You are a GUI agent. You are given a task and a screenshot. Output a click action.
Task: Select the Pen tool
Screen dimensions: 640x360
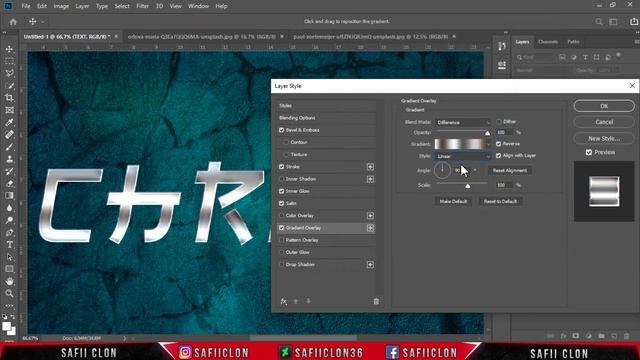click(9, 233)
